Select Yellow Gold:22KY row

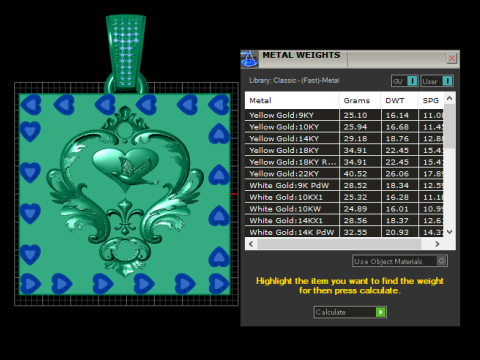coord(344,174)
